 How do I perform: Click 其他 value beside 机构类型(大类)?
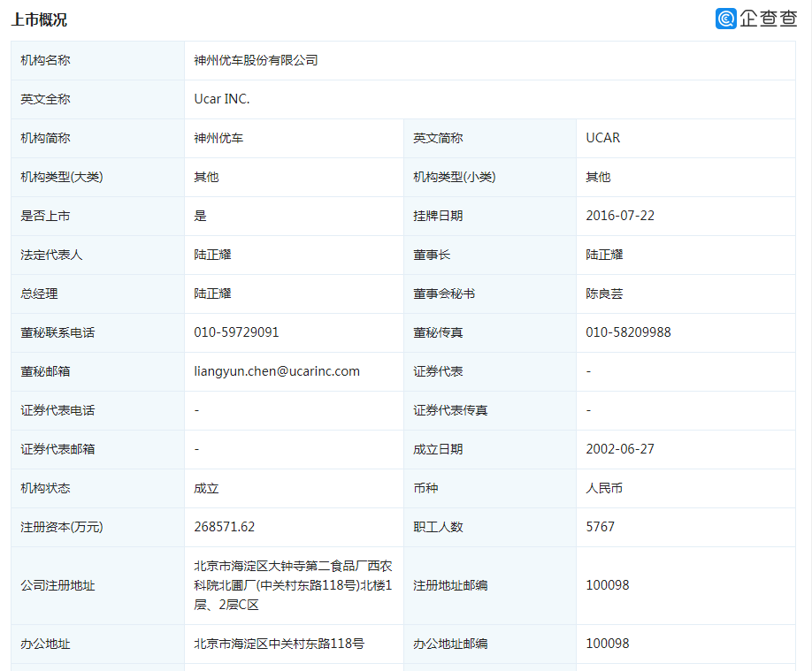point(206,177)
